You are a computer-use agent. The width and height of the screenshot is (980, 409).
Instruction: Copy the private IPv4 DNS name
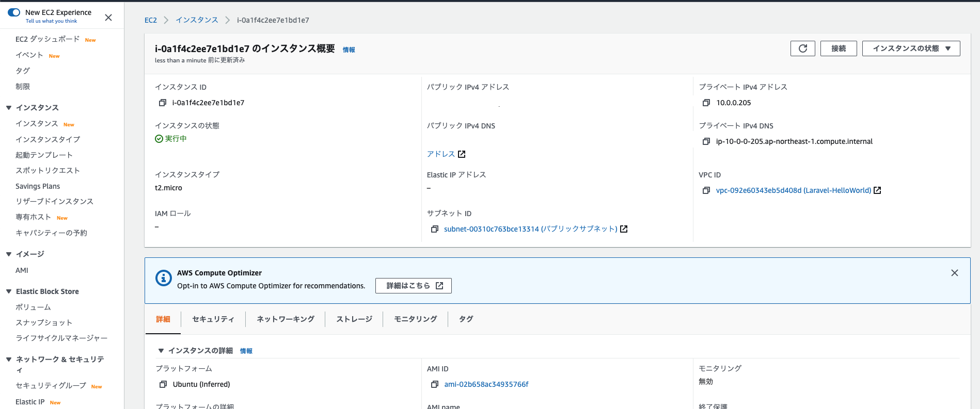(706, 141)
